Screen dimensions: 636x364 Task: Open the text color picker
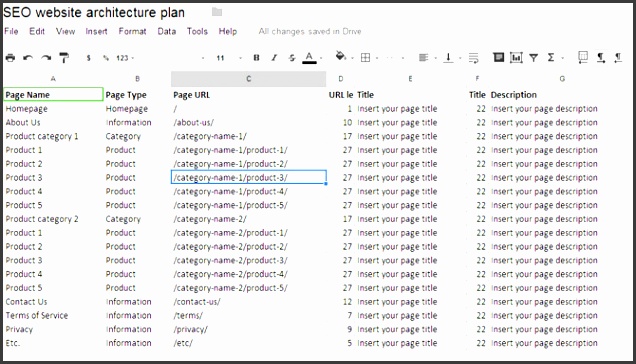coord(309,58)
